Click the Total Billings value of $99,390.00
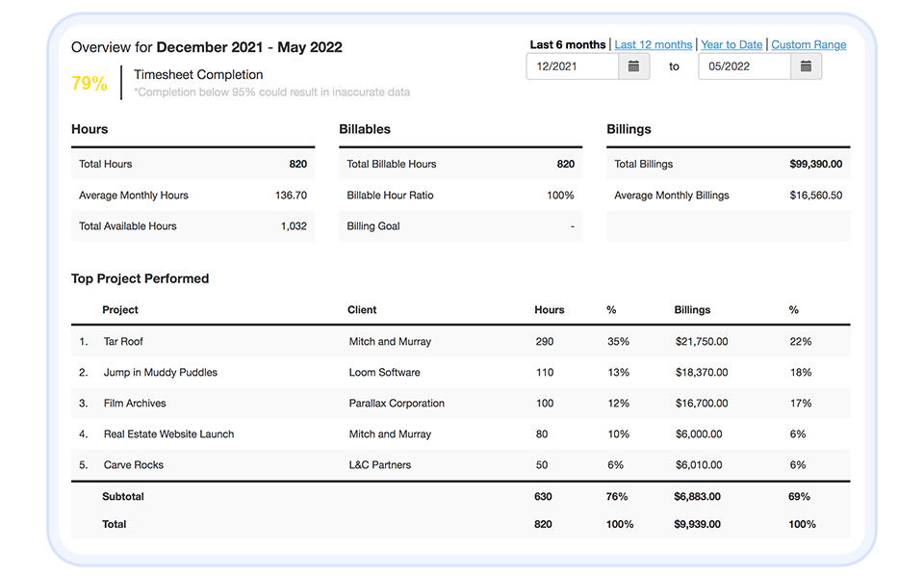Image resolution: width=924 pixels, height=578 pixels. [x=815, y=164]
